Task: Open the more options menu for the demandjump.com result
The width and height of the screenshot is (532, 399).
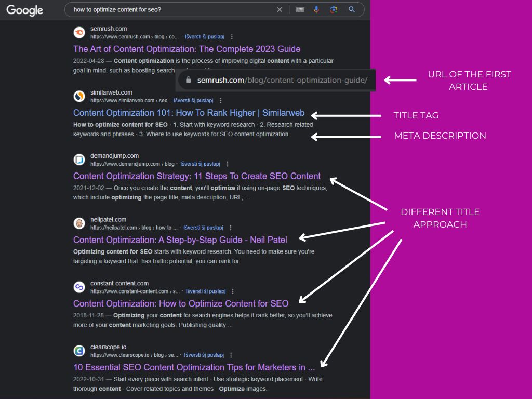Action: pyautogui.click(x=228, y=164)
